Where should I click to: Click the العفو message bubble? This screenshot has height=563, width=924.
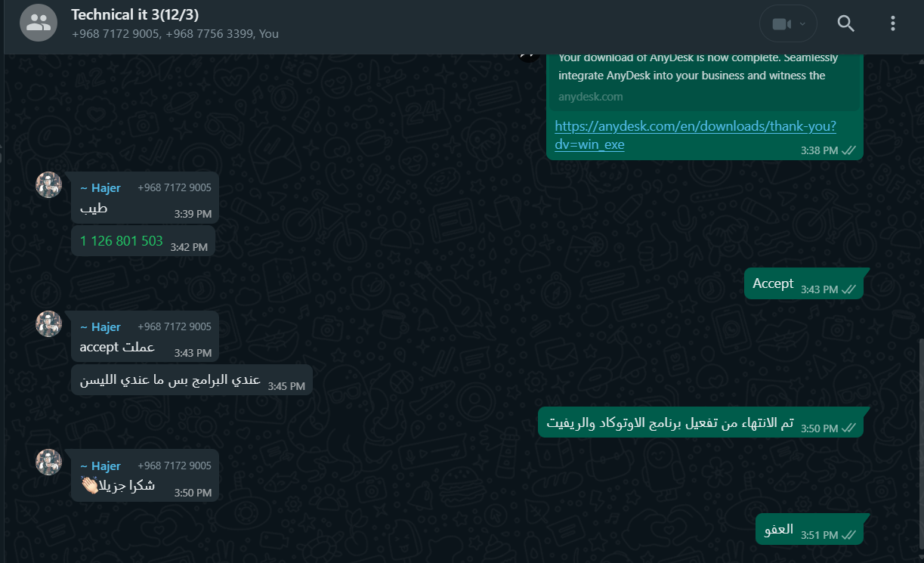[809, 529]
